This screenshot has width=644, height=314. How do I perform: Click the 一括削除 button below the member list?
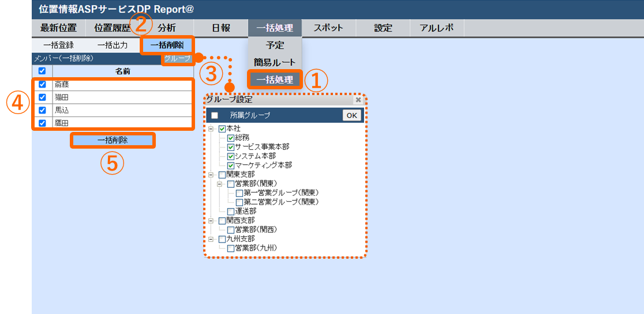click(113, 140)
